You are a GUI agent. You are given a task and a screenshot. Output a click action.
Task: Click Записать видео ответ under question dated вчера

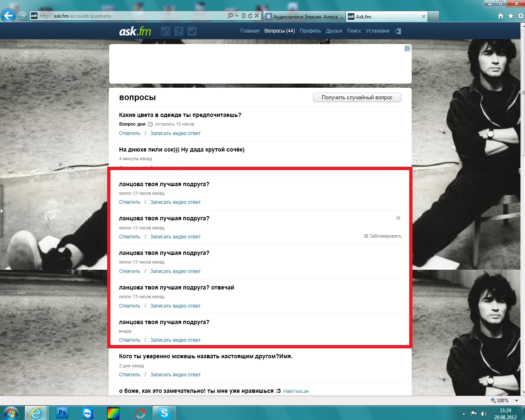click(175, 340)
